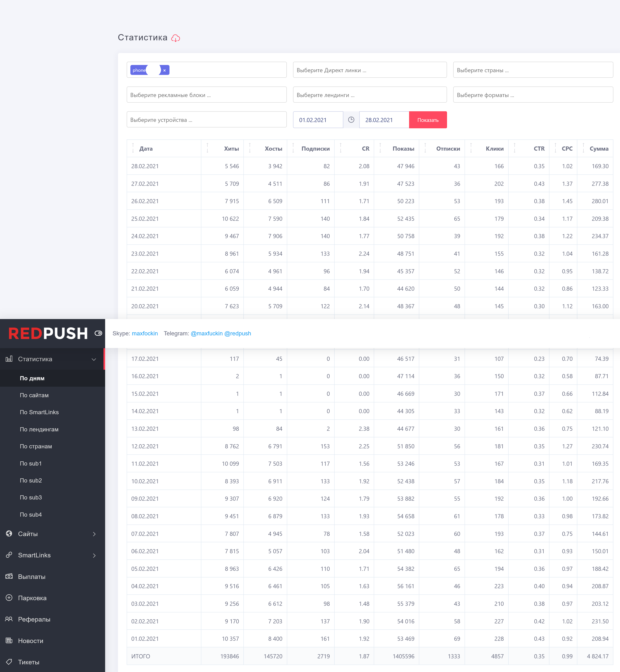Collapse the Статистика sidebar section
Screen dimensions: 620x672
(94, 359)
